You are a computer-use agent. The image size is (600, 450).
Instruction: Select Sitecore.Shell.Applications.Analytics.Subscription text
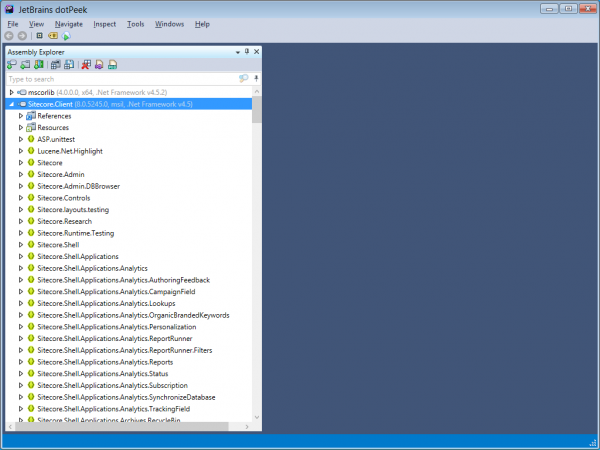[x=112, y=385]
